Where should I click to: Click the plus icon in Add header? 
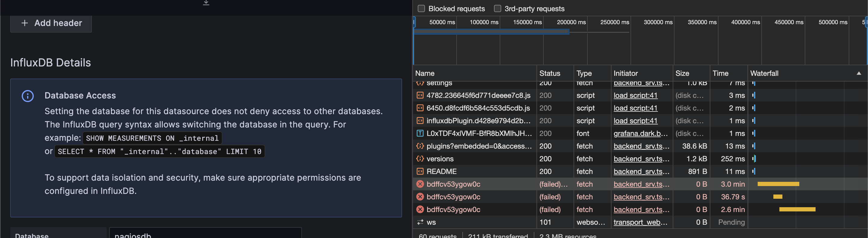pos(25,23)
